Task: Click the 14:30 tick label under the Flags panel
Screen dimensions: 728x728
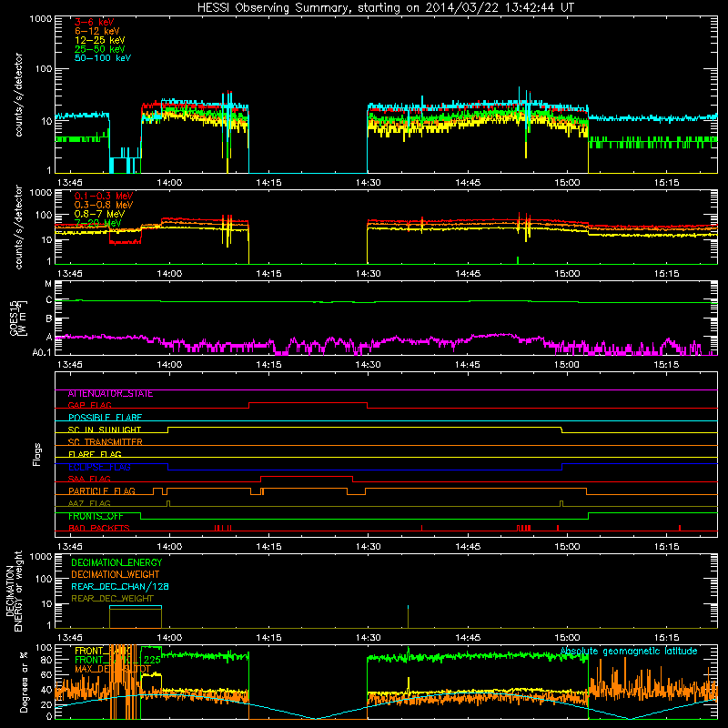Action: (368, 547)
